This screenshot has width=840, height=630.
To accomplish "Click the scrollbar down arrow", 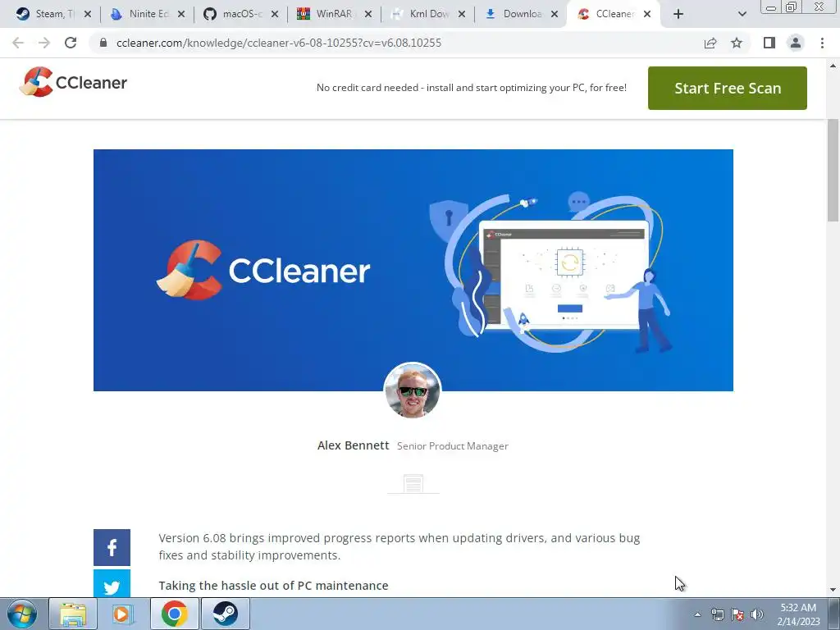I will coord(833,590).
